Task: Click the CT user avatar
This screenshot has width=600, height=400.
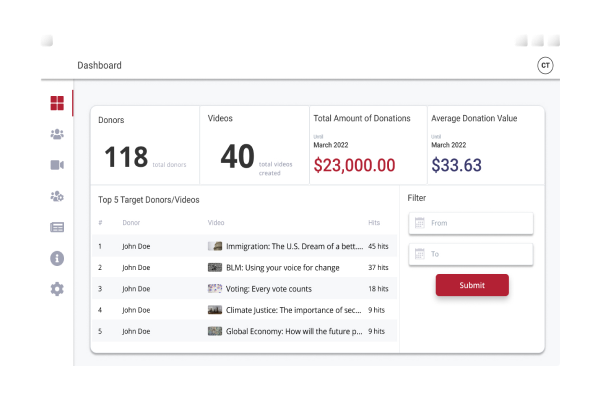Action: tap(545, 65)
